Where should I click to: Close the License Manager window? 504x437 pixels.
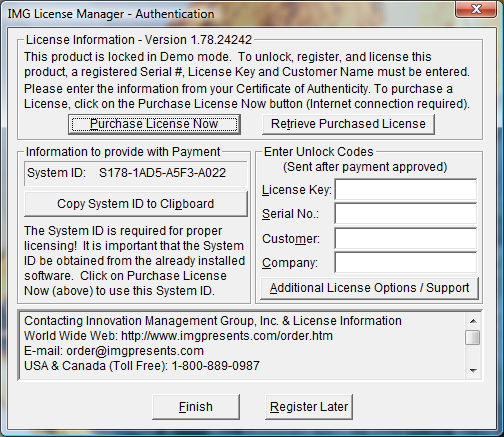(x=476, y=9)
